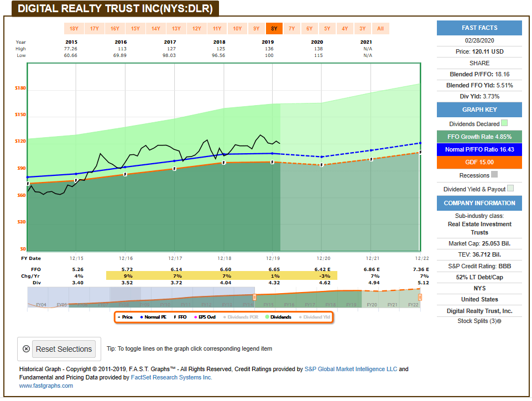Click the FY22 label in range navigator
The height and width of the screenshot is (401, 532).
tap(413, 305)
